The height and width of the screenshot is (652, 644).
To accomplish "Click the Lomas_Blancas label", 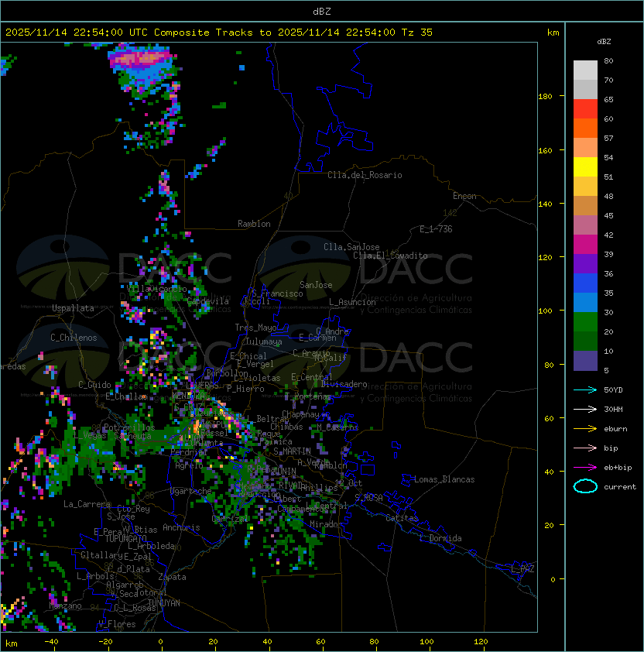I will [x=444, y=479].
